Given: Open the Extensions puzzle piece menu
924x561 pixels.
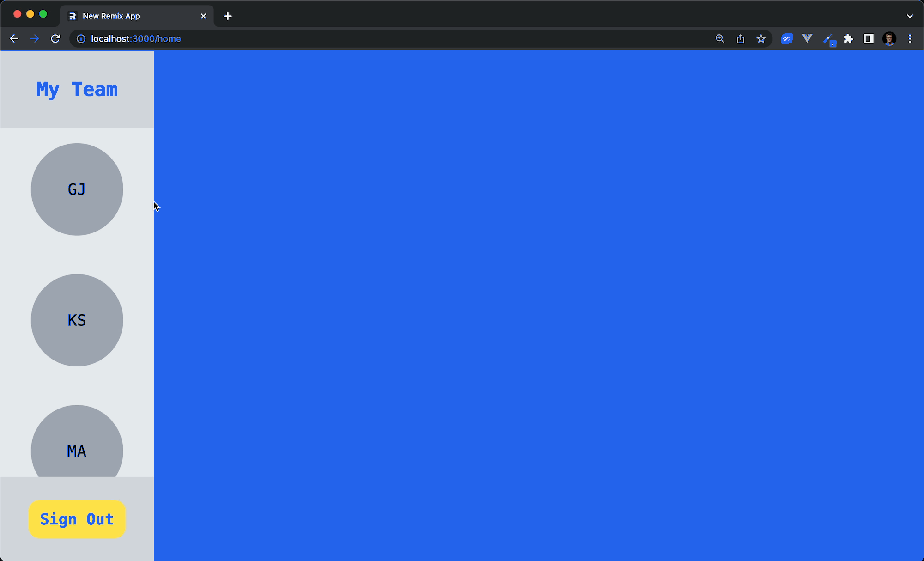Looking at the screenshot, I should (x=848, y=39).
